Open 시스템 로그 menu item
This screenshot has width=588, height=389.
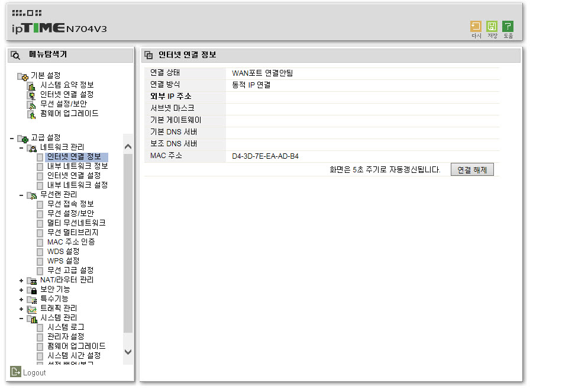point(66,327)
